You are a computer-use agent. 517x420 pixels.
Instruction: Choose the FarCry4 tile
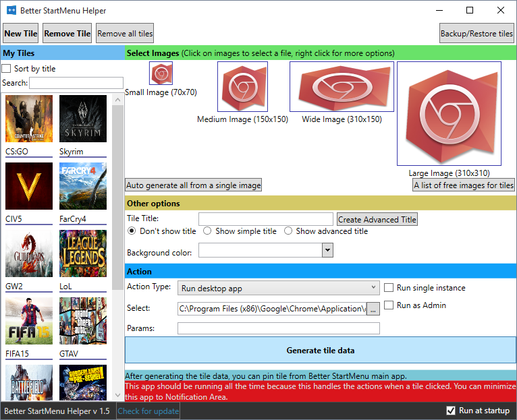coord(83,186)
